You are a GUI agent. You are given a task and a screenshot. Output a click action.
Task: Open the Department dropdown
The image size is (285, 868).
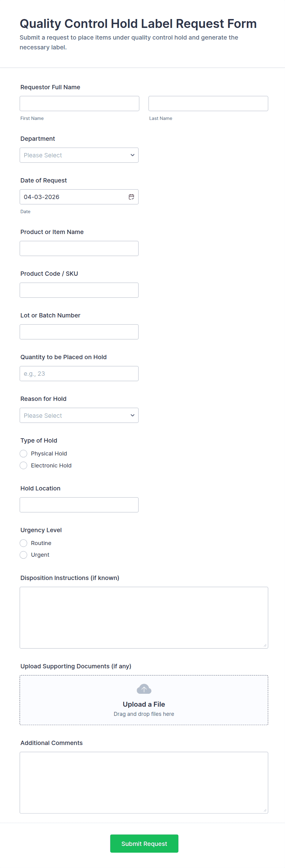(79, 155)
